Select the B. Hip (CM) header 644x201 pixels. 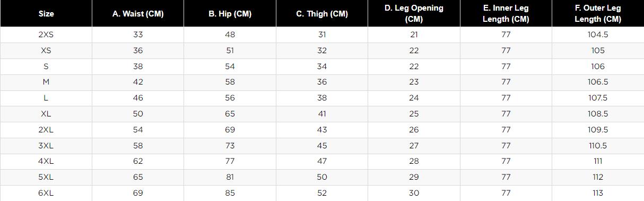(x=230, y=14)
